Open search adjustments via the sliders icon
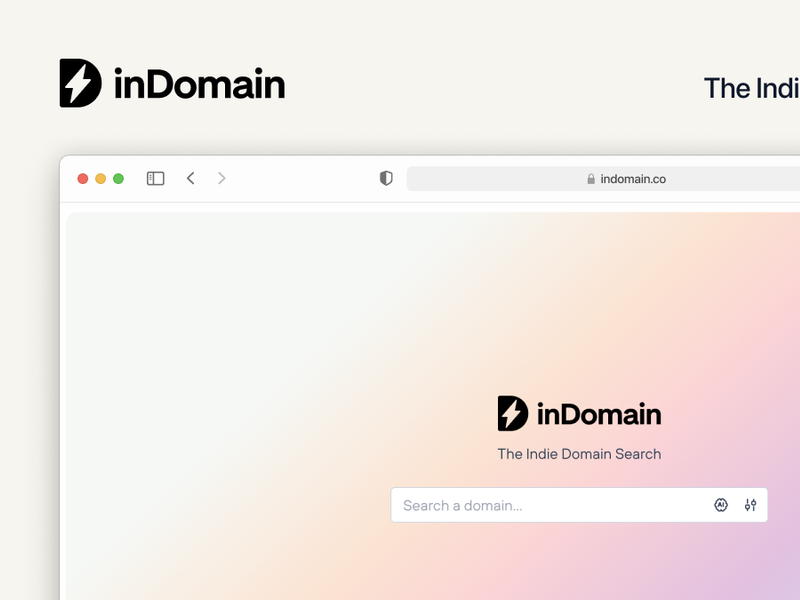800x600 pixels. coord(751,504)
